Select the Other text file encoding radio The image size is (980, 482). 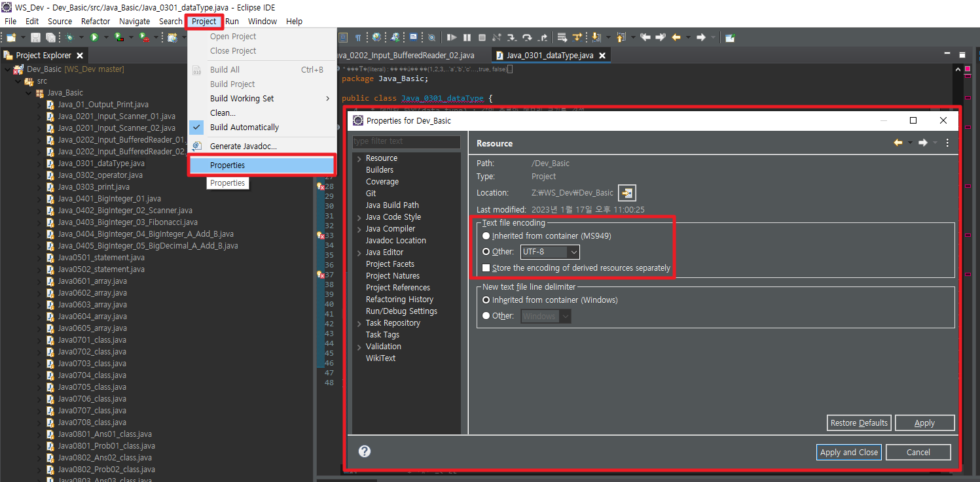[x=486, y=252]
